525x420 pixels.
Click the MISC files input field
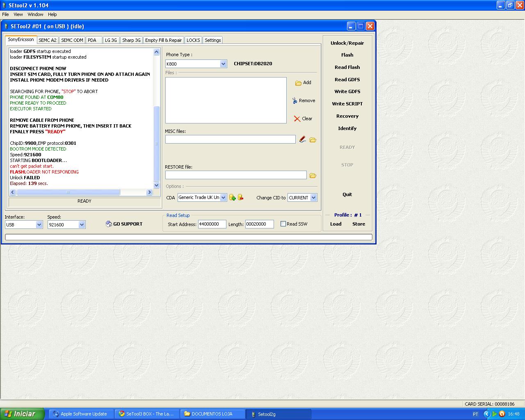pos(231,139)
